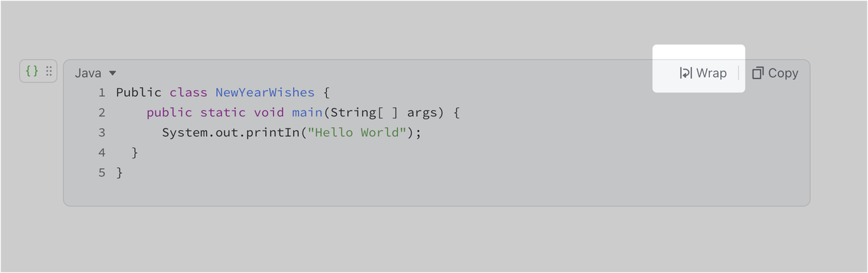This screenshot has height=273, width=868.
Task: Click line number 2 in gutter
Action: 102,112
